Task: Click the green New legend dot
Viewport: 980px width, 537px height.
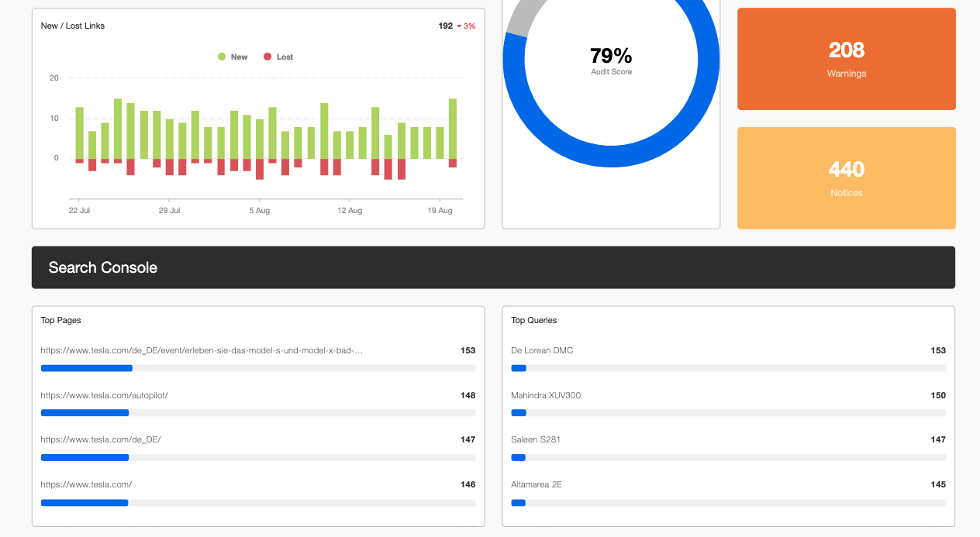Action: pos(222,57)
